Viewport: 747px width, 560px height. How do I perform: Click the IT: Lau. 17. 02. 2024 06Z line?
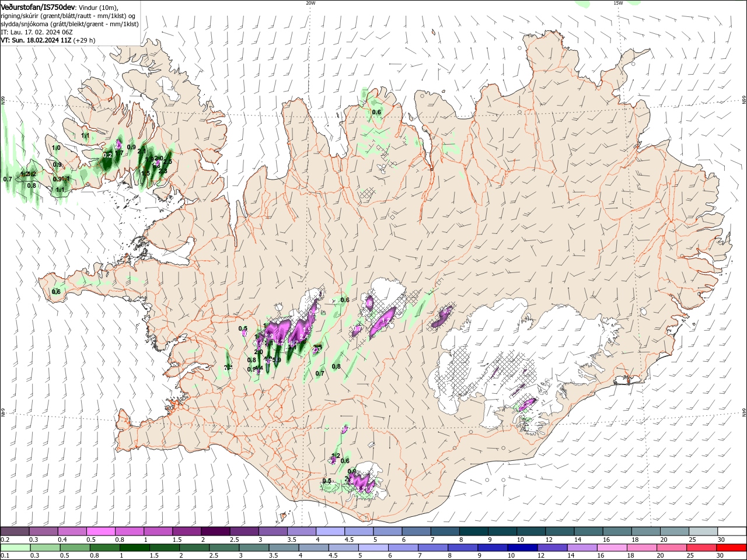pos(36,32)
